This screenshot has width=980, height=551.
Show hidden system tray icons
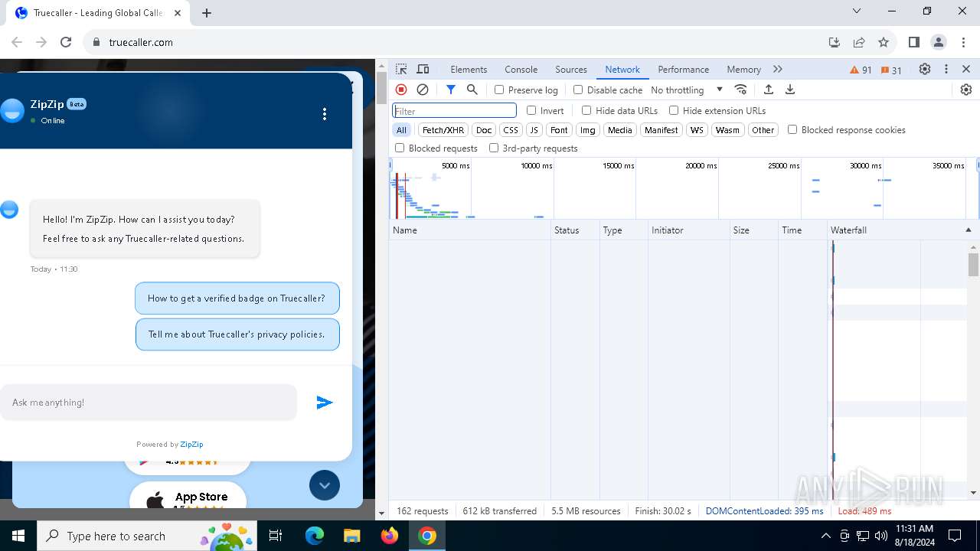[825, 536]
